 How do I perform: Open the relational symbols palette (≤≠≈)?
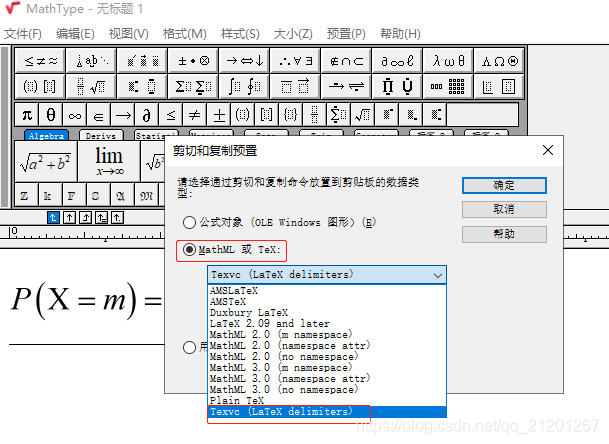(x=40, y=61)
